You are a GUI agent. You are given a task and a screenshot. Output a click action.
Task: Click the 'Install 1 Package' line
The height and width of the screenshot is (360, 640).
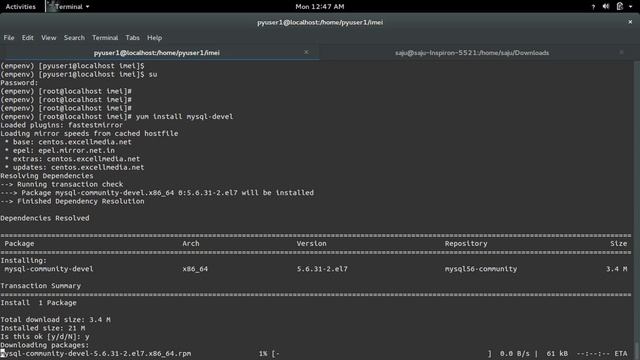(38, 303)
